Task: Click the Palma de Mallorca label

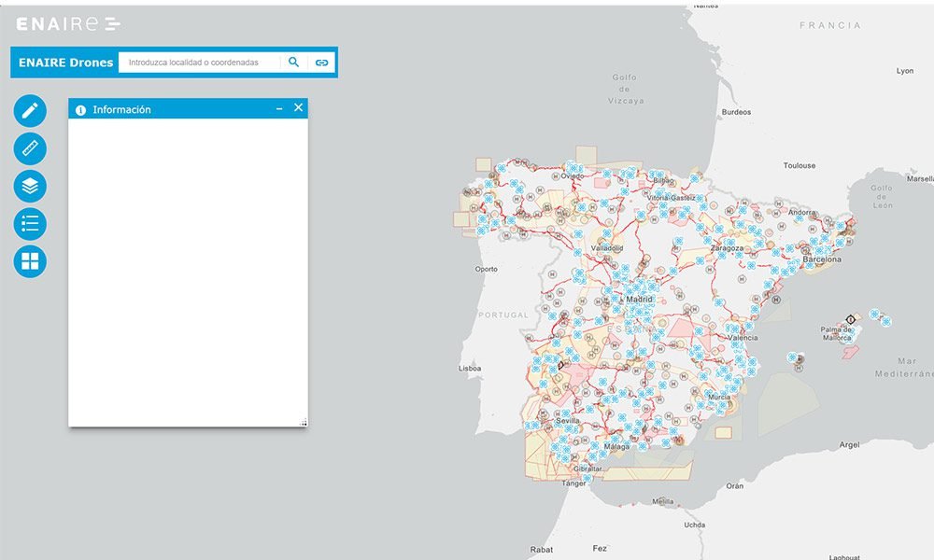Action: [x=836, y=333]
